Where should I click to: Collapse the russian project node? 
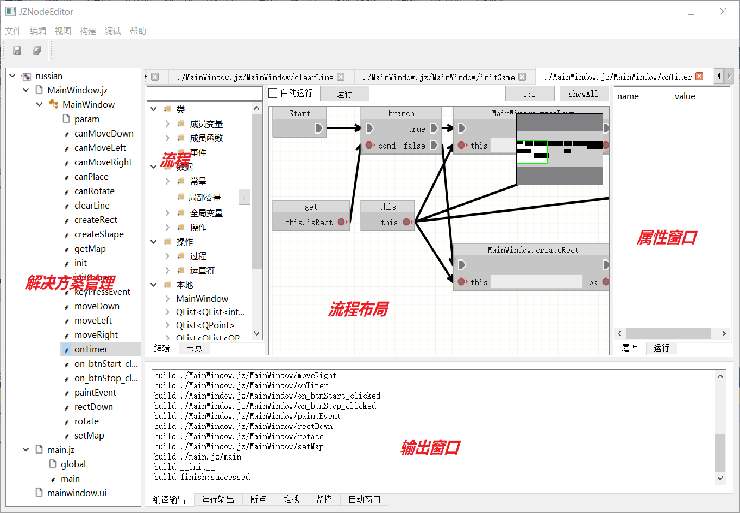point(13,76)
